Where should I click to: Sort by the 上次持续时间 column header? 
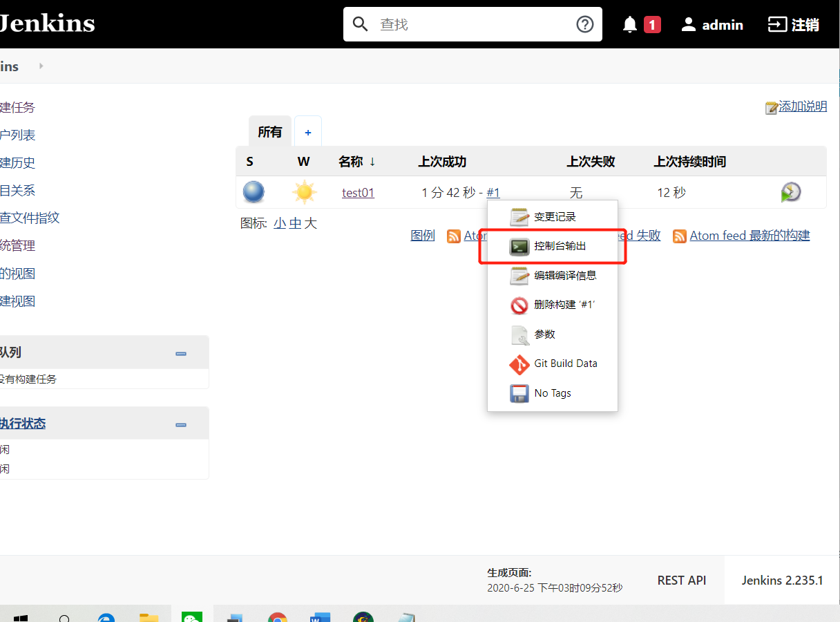click(x=690, y=162)
